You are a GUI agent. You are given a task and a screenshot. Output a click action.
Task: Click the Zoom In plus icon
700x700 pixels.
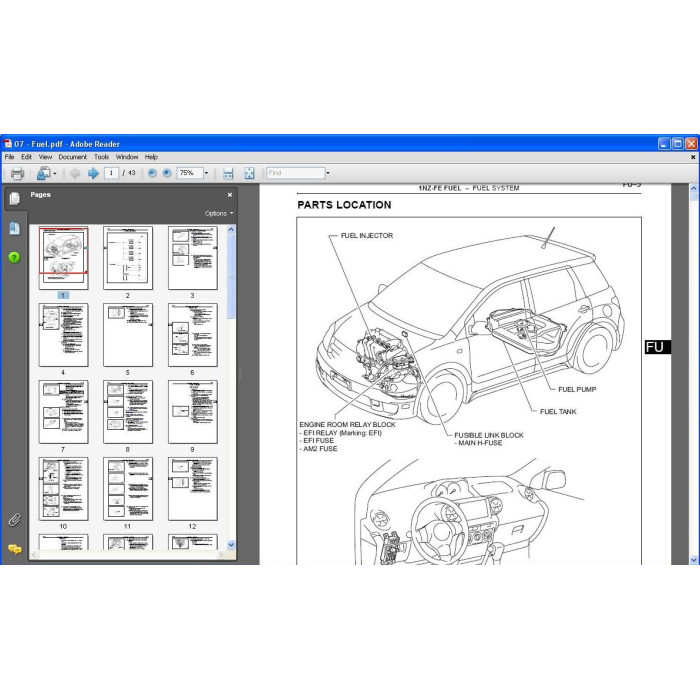(x=167, y=173)
